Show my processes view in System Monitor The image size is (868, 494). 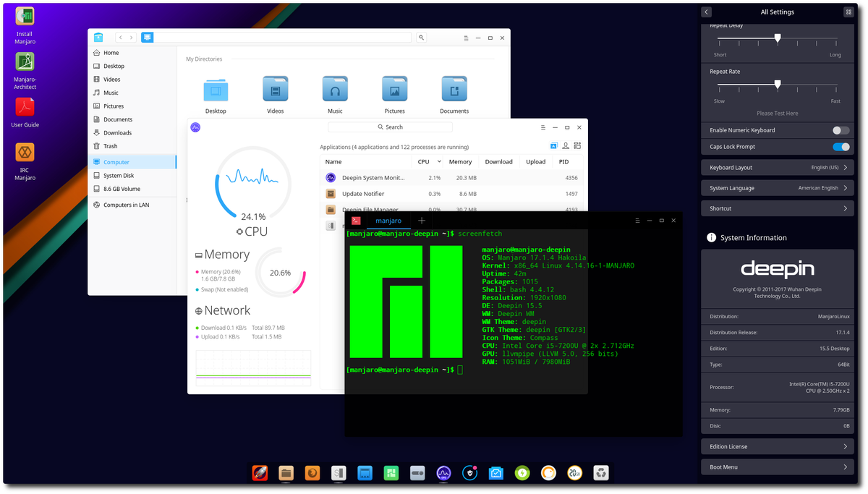[x=566, y=145]
